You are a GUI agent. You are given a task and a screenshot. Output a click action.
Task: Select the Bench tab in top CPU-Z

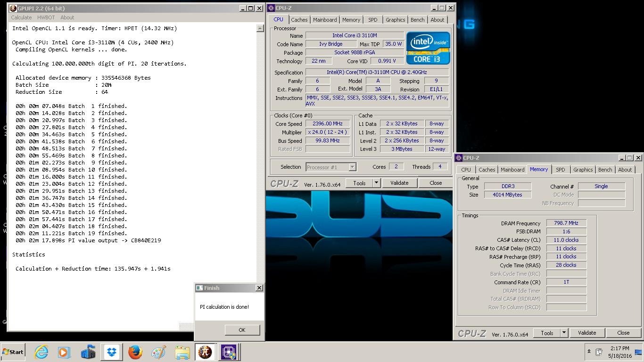coord(417,20)
